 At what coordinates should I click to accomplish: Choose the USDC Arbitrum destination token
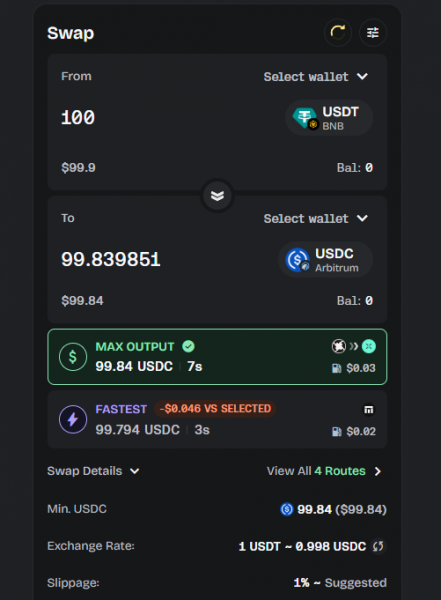pyautogui.click(x=326, y=260)
